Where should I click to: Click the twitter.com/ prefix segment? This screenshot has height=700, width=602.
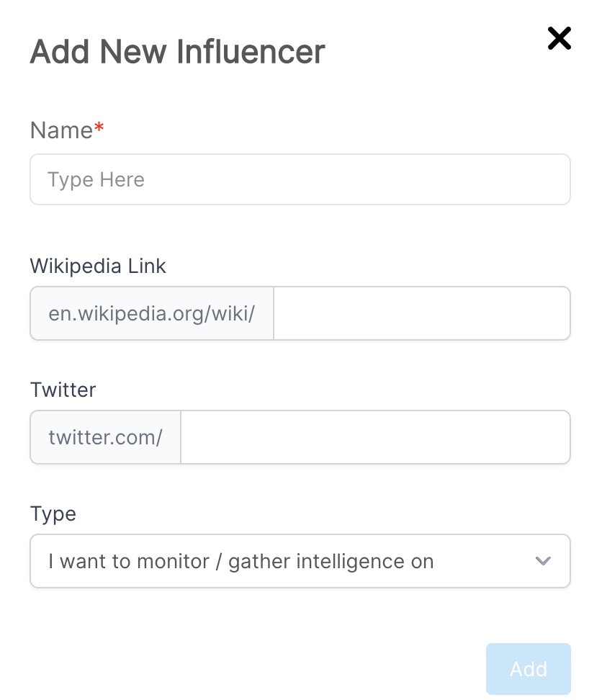105,436
